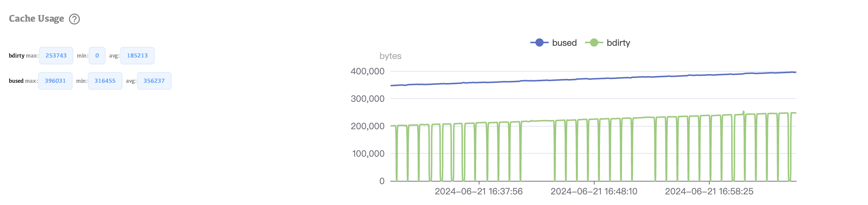Click the 400,000 y-axis label

(367, 71)
